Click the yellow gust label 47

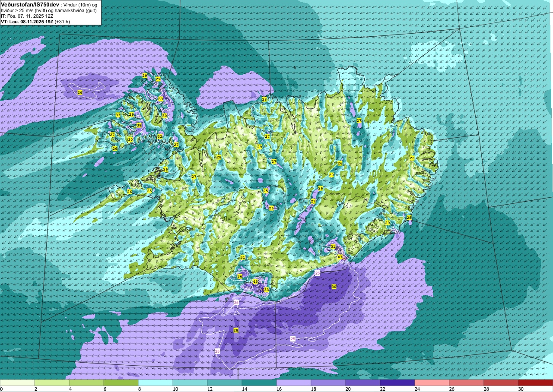coord(340,257)
